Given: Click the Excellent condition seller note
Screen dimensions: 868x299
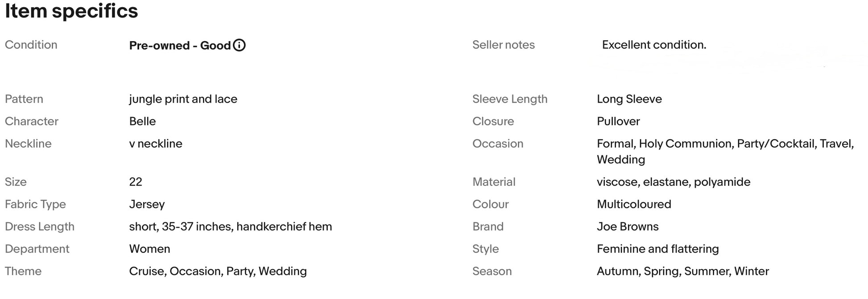Looking at the screenshot, I should click(654, 45).
